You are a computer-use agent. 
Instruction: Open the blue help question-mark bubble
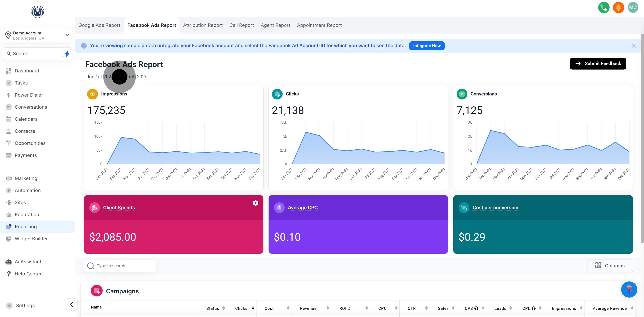[x=629, y=289]
